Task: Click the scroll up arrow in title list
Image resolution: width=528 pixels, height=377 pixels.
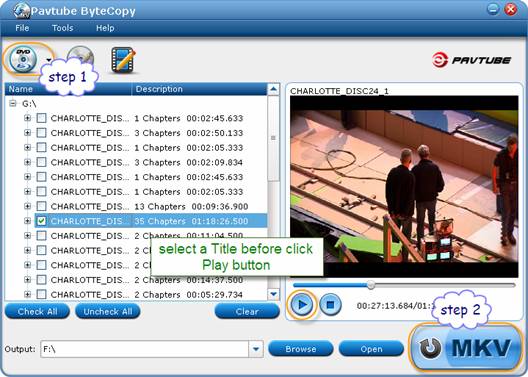Action: [273, 89]
